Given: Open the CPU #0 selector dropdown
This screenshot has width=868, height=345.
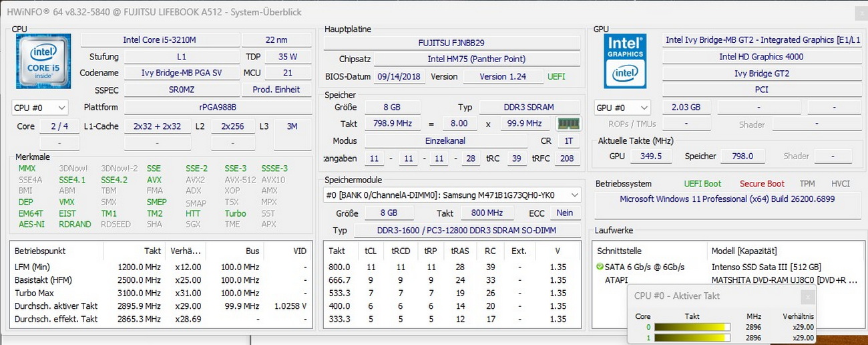Looking at the screenshot, I should pos(40,108).
